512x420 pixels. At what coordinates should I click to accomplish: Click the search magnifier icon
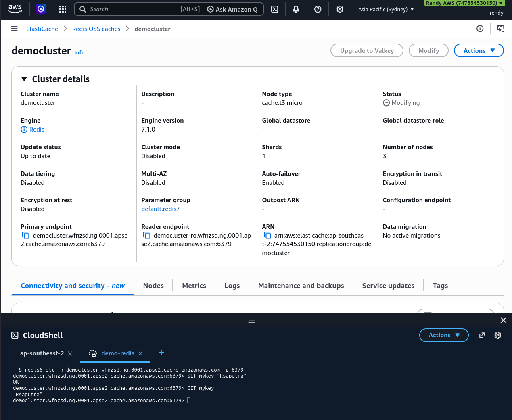pyautogui.click(x=83, y=9)
